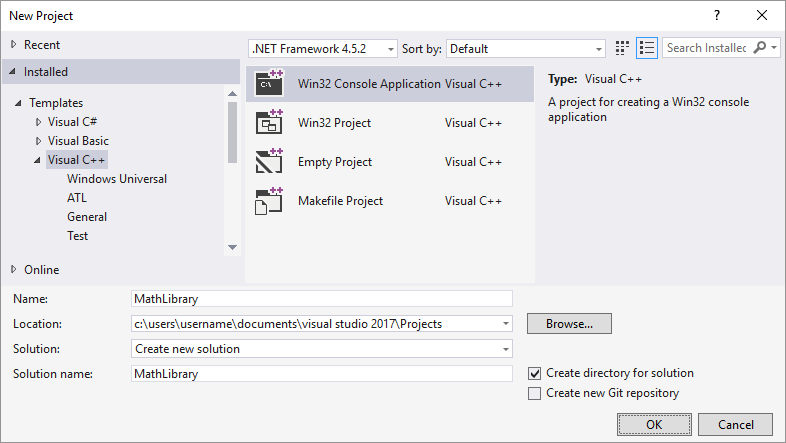
Task: Click the Empty Project template icon
Action: coord(270,161)
